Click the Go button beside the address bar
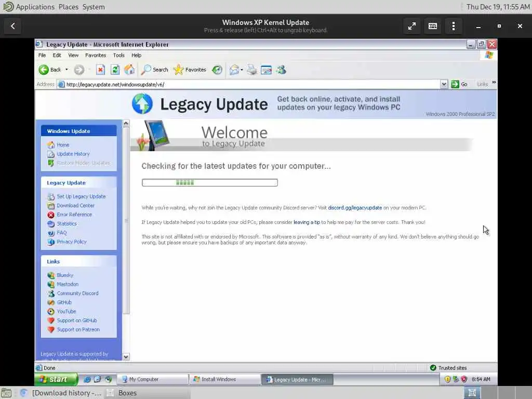Image resolution: width=532 pixels, height=399 pixels. coord(459,84)
